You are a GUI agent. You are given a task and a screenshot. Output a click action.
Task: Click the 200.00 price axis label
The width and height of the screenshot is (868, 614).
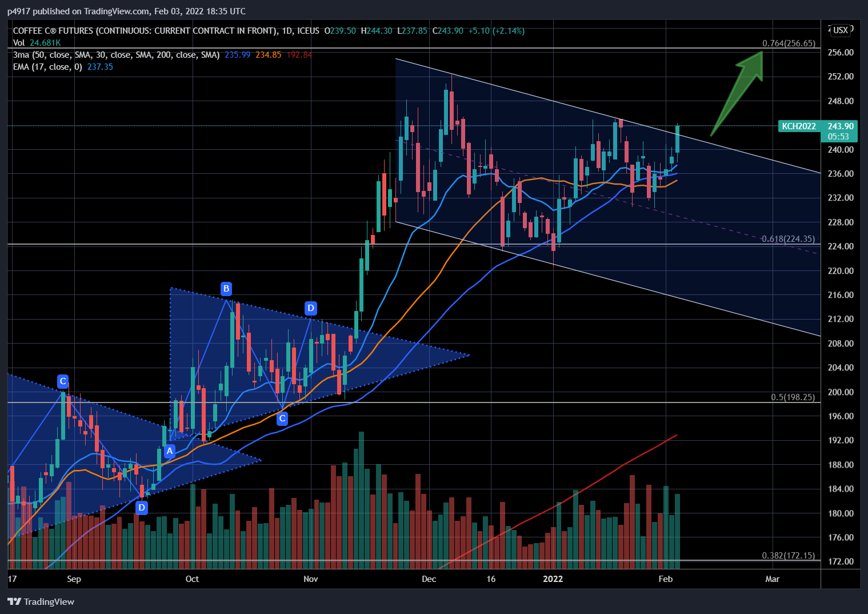tap(841, 392)
